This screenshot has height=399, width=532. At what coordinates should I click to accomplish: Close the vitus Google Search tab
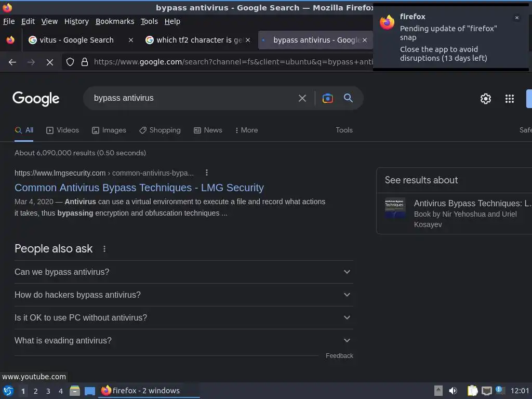coord(130,40)
